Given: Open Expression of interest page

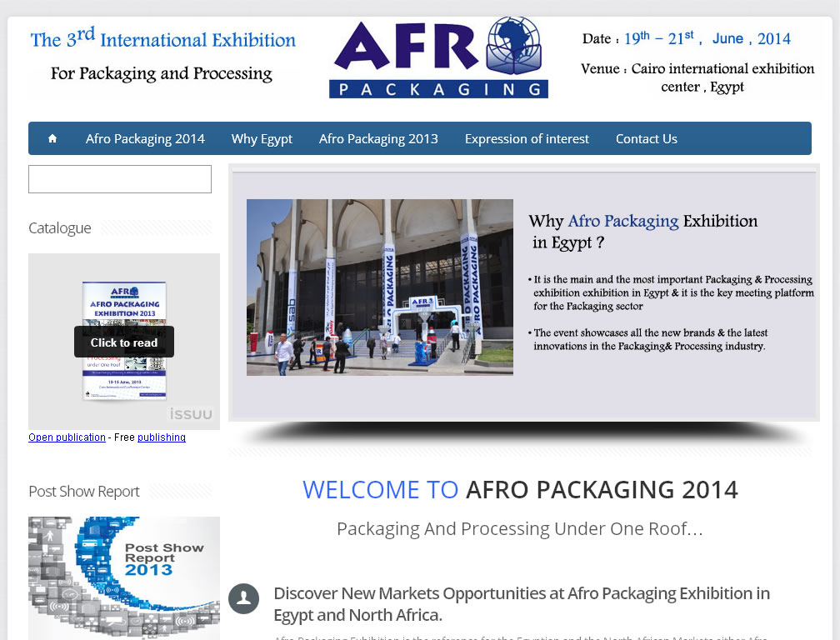Looking at the screenshot, I should 527,138.
